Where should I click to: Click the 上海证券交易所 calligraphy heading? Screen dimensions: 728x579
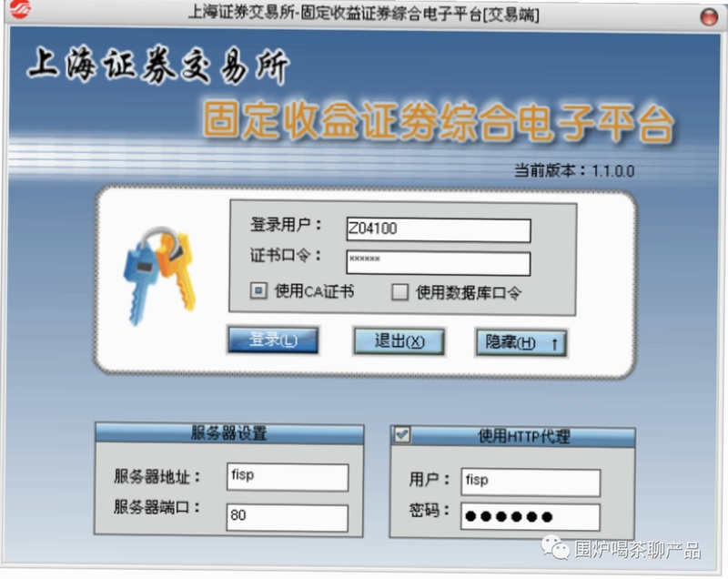point(158,66)
